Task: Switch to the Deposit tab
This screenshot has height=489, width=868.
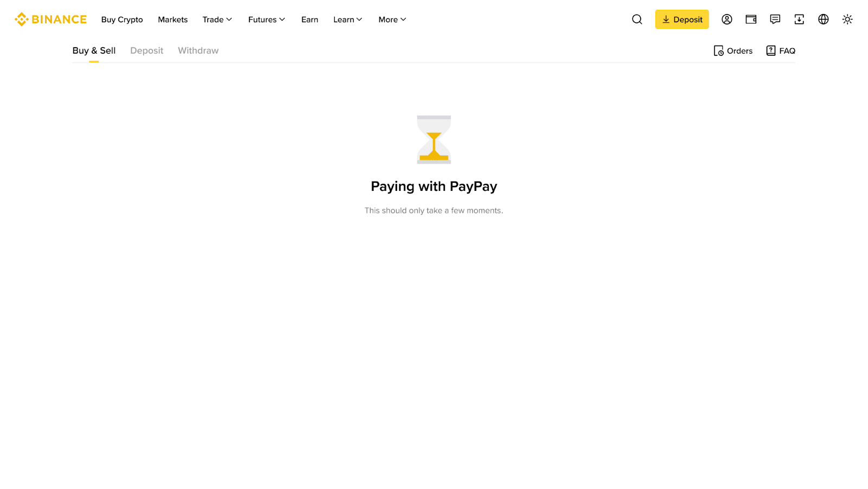Action: [x=146, y=50]
